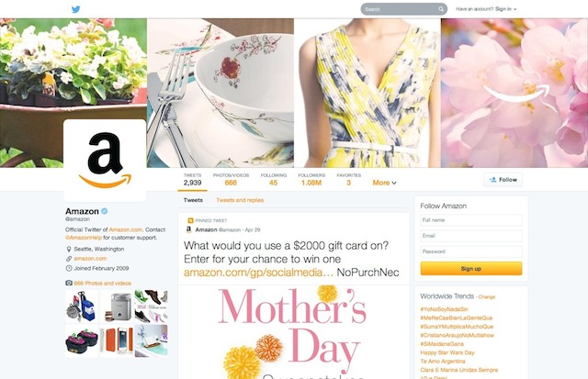Change the Worldwide Trends location
This screenshot has height=379, width=588.
(487, 297)
